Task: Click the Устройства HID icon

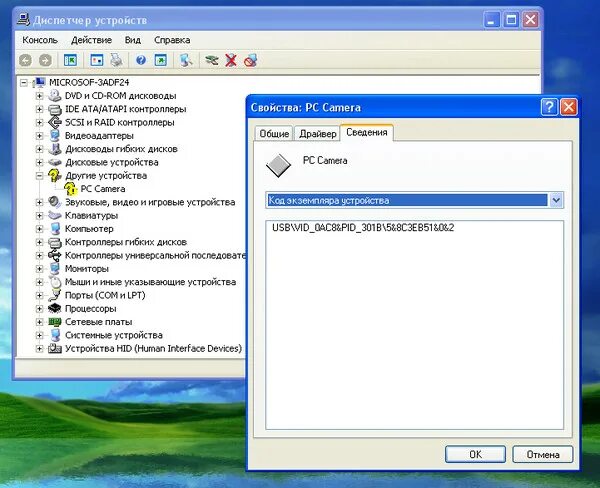Action: point(55,348)
